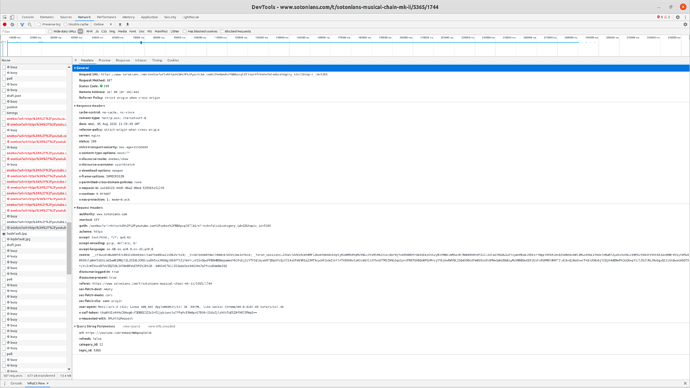Enable the Preserve log checkbox
This screenshot has width=690, height=388.
(39, 25)
